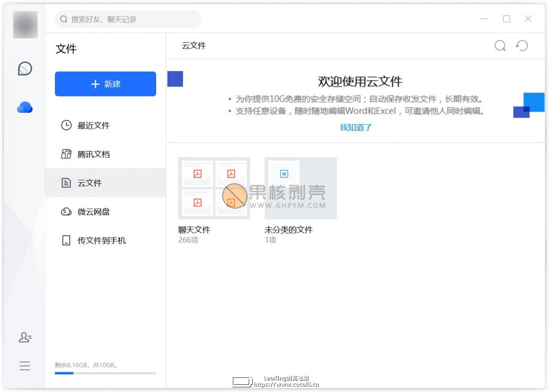Open the user avatar profile
Screen dimensions: 549x392
coord(25,24)
